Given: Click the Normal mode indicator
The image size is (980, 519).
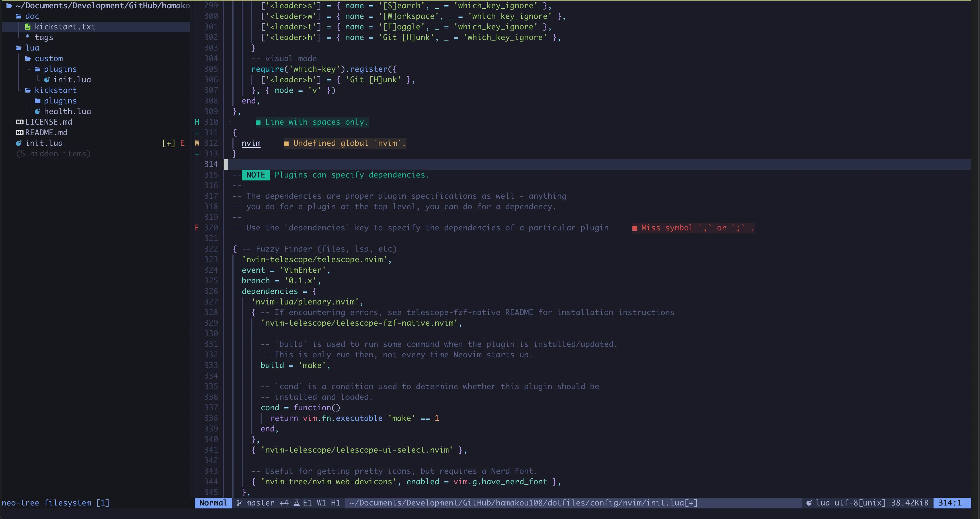Looking at the screenshot, I should coord(213,503).
